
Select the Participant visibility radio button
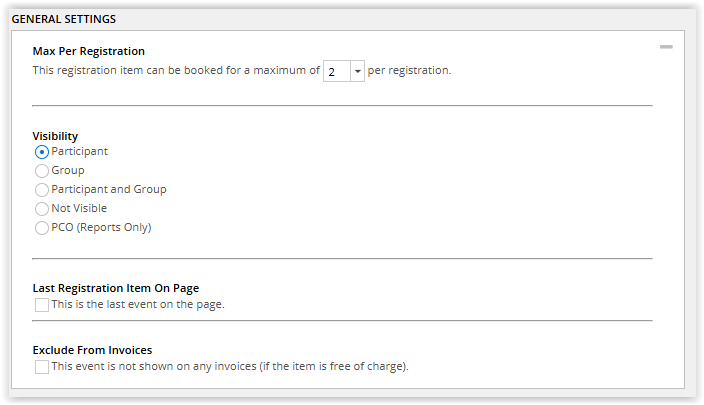[42, 152]
